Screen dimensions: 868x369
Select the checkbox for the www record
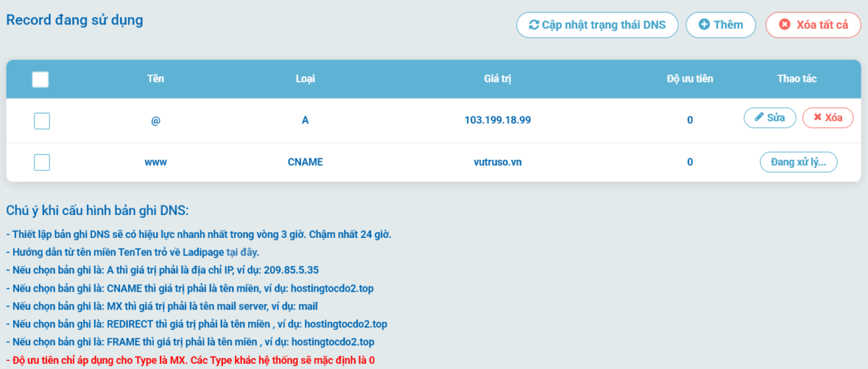point(42,162)
